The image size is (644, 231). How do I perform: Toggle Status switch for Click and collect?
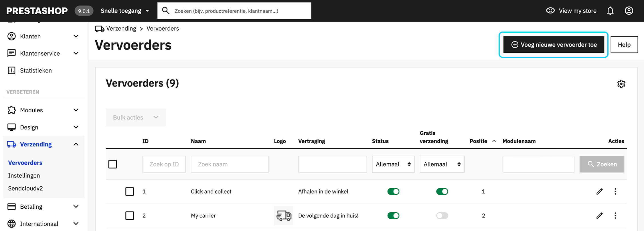point(393,191)
